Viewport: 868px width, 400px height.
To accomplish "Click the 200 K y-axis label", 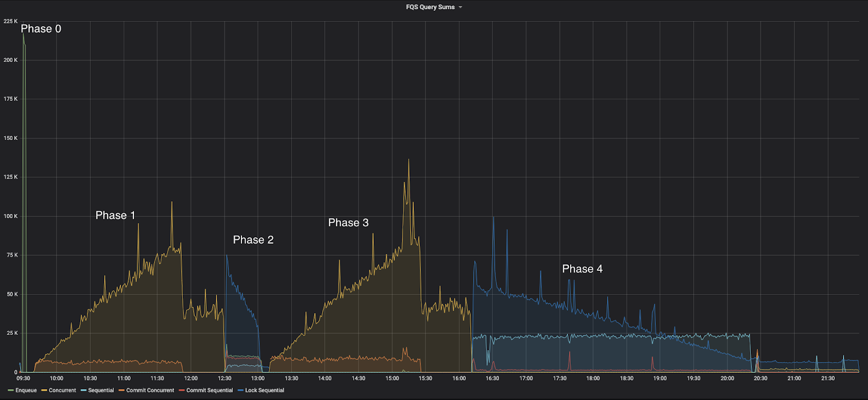I will tap(10, 60).
